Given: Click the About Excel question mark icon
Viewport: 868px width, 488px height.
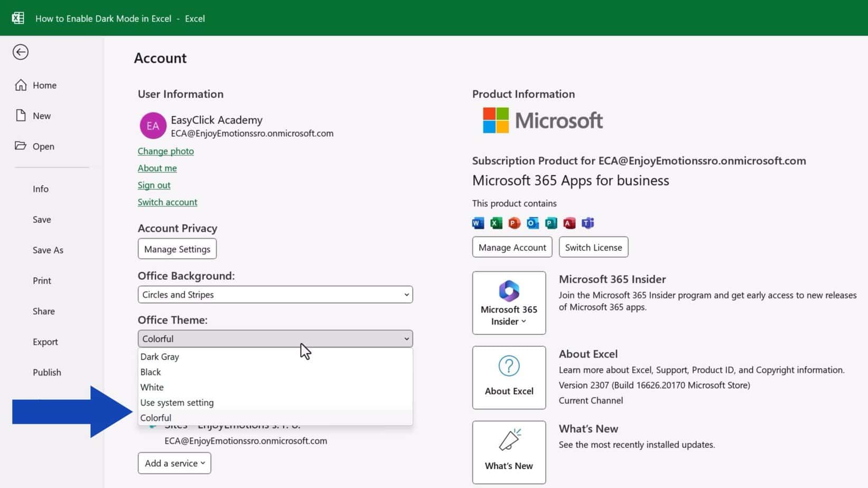Looking at the screenshot, I should (508, 365).
